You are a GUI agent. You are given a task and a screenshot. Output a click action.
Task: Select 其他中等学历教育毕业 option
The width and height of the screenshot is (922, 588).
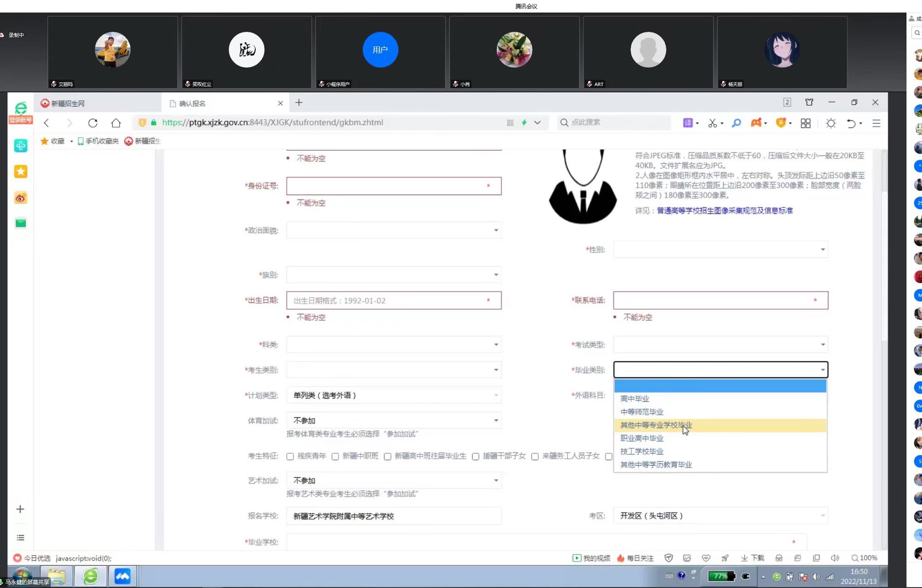720,465
